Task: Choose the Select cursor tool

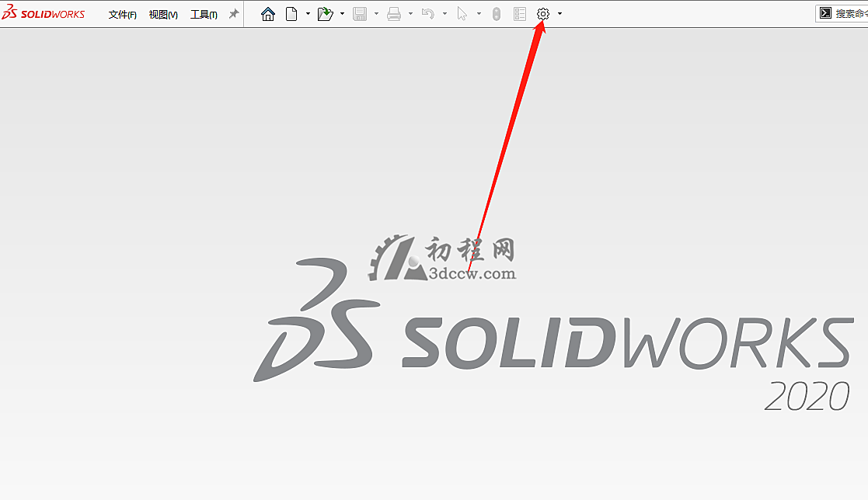Action: (462, 14)
